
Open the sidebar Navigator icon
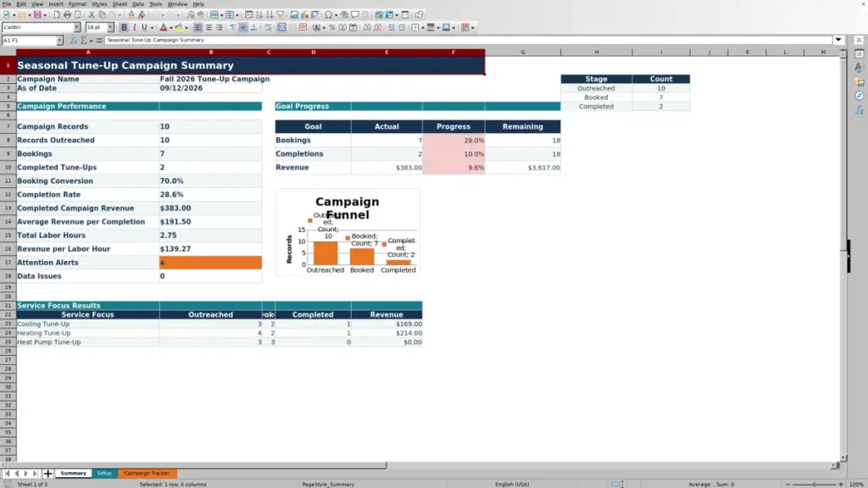[x=860, y=96]
